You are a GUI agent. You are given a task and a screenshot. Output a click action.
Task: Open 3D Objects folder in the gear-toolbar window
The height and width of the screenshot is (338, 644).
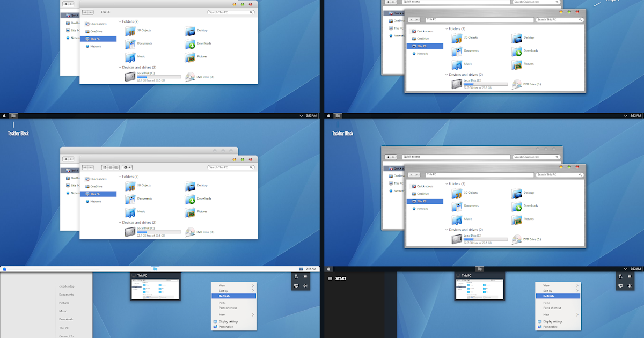coord(130,186)
